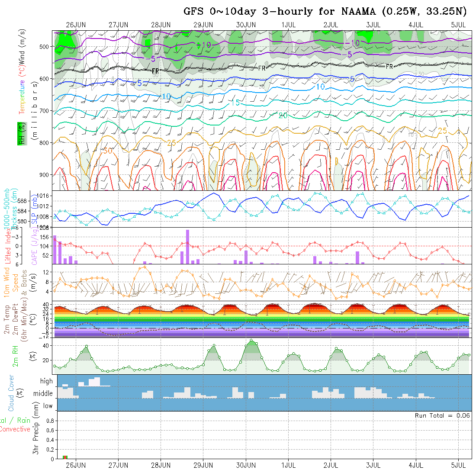This screenshot has height=476, width=476.
Task: Click the precipitation bar near 26JUN
Action: point(65,457)
